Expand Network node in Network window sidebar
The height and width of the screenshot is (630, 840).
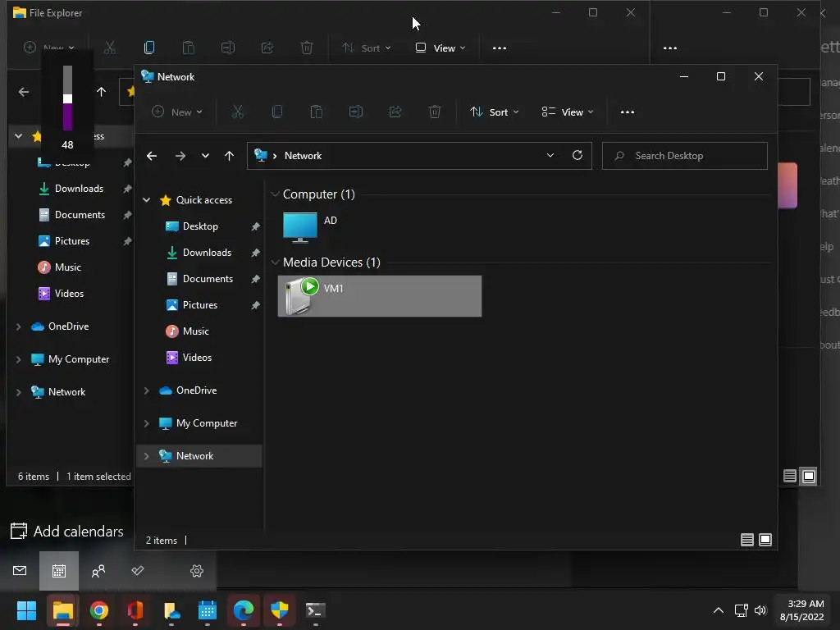pos(146,456)
